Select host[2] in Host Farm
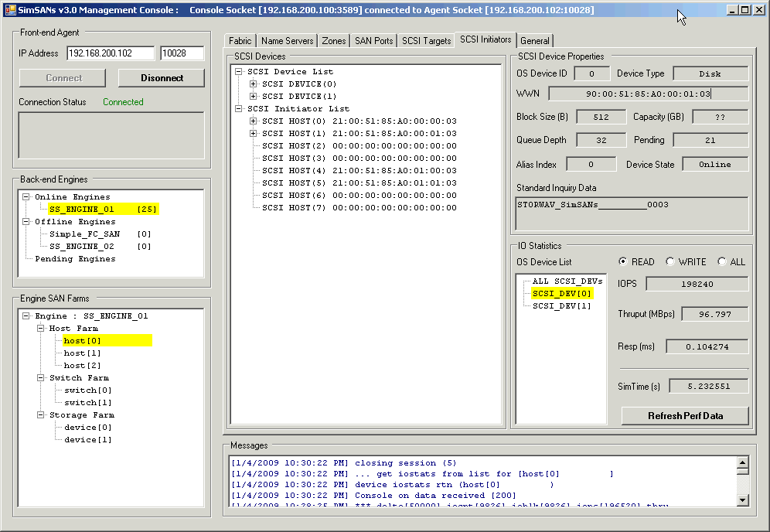 (82, 365)
